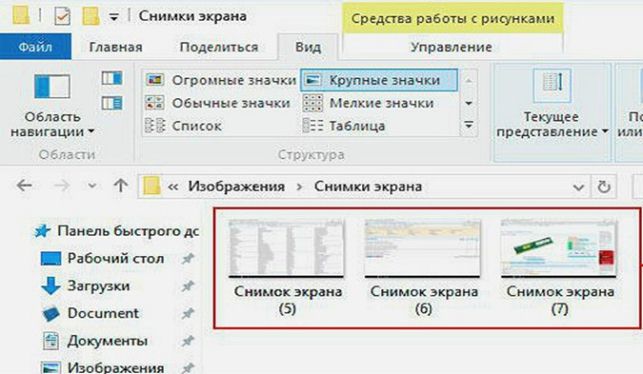Open Документы in sidebar

point(95,341)
